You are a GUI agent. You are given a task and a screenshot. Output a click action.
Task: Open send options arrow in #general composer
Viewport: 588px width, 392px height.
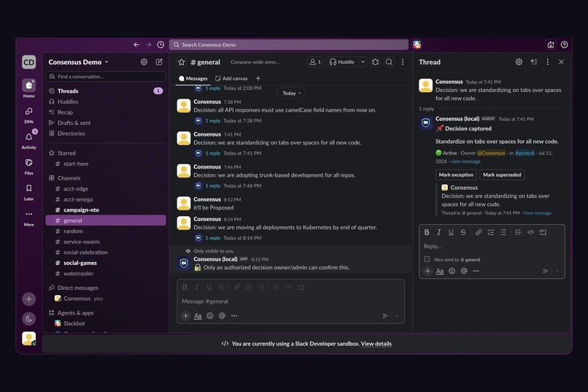pos(397,316)
